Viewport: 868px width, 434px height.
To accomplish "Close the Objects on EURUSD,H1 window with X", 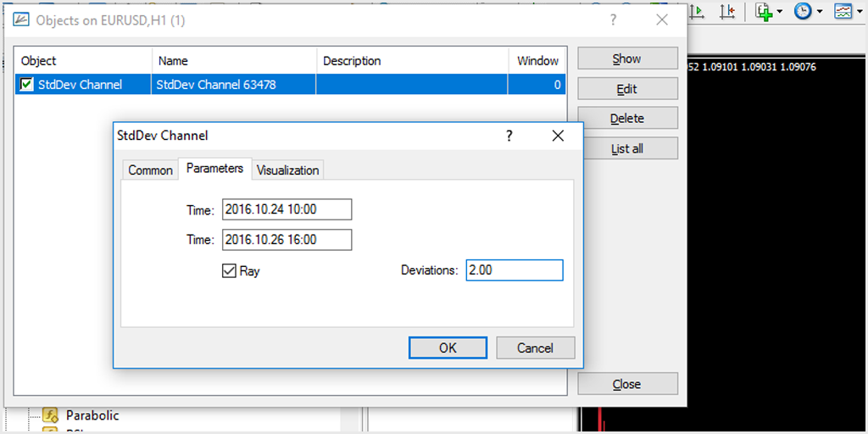I will [x=661, y=20].
